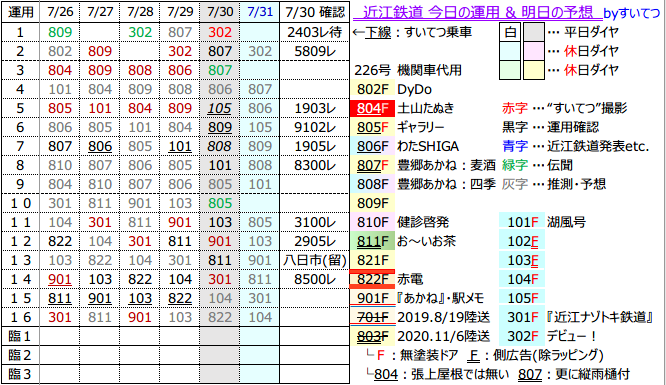Select the 臨2 row label
The height and width of the screenshot is (385, 666).
(20, 355)
